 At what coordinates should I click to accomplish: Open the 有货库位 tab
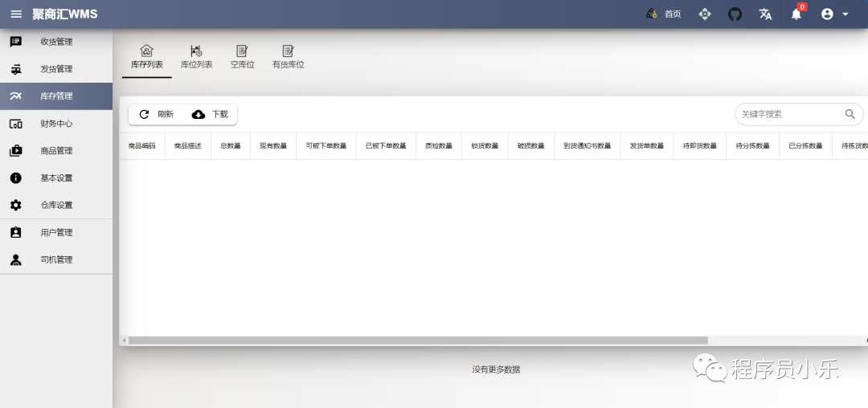click(x=288, y=57)
